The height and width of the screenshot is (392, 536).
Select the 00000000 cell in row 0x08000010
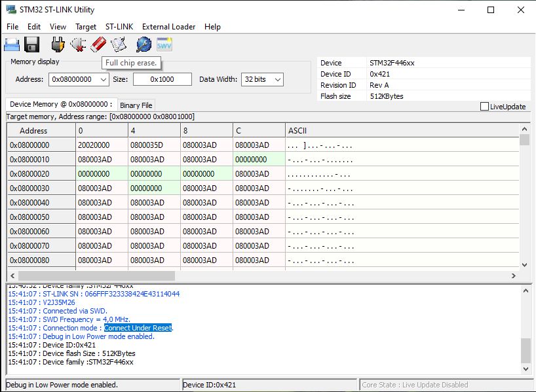click(259, 160)
